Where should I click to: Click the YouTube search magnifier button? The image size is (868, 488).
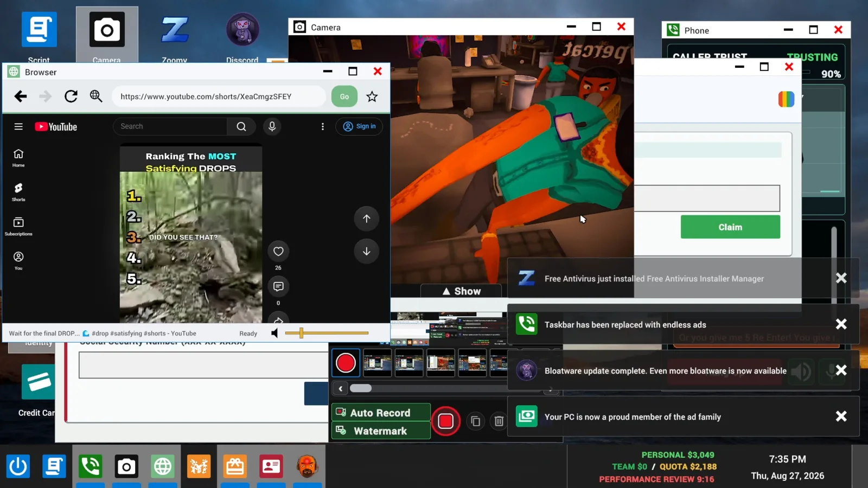coord(241,126)
